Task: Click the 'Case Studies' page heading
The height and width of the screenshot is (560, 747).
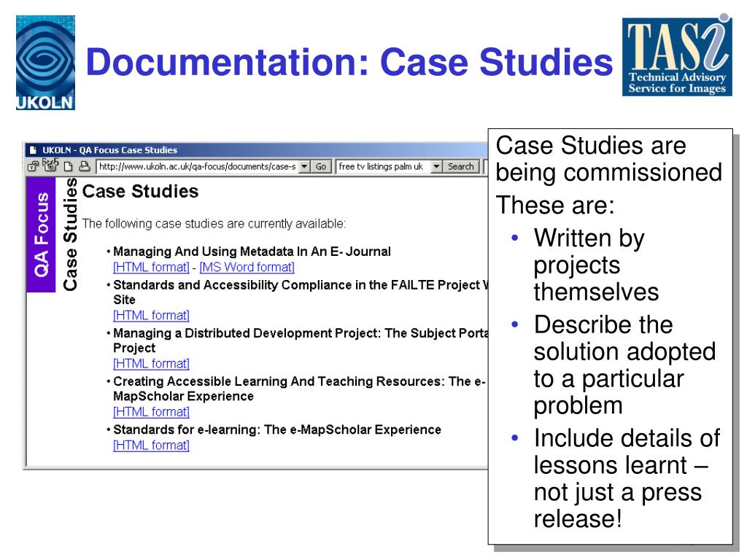Action: [x=140, y=192]
